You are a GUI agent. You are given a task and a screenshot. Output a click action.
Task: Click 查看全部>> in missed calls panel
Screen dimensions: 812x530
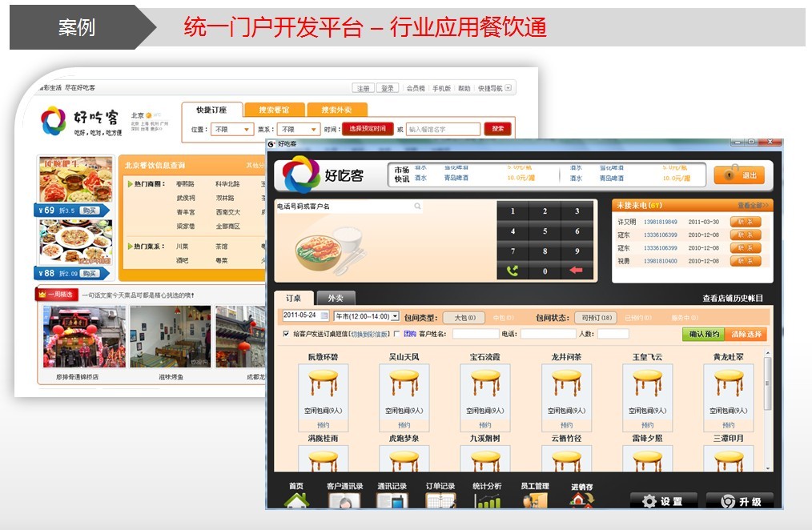tap(753, 206)
